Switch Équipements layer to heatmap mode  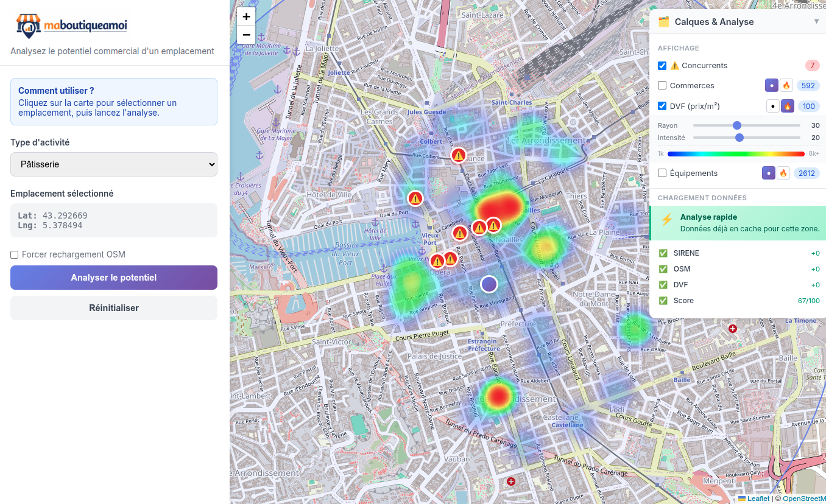783,173
